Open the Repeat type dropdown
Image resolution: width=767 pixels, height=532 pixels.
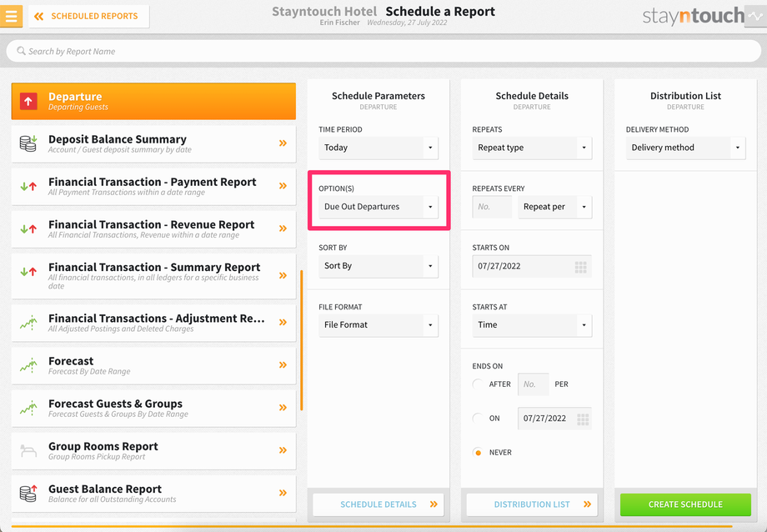point(532,148)
